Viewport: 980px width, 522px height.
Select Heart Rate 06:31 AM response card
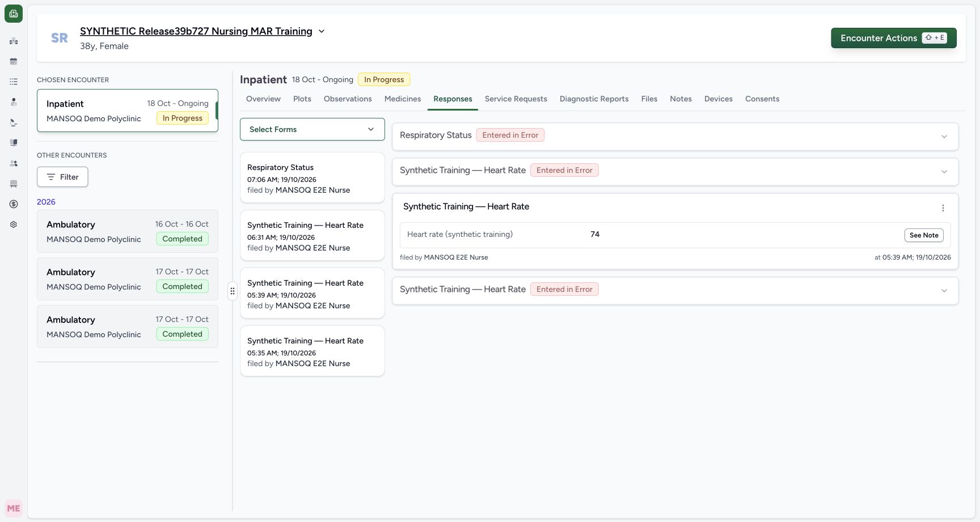312,235
